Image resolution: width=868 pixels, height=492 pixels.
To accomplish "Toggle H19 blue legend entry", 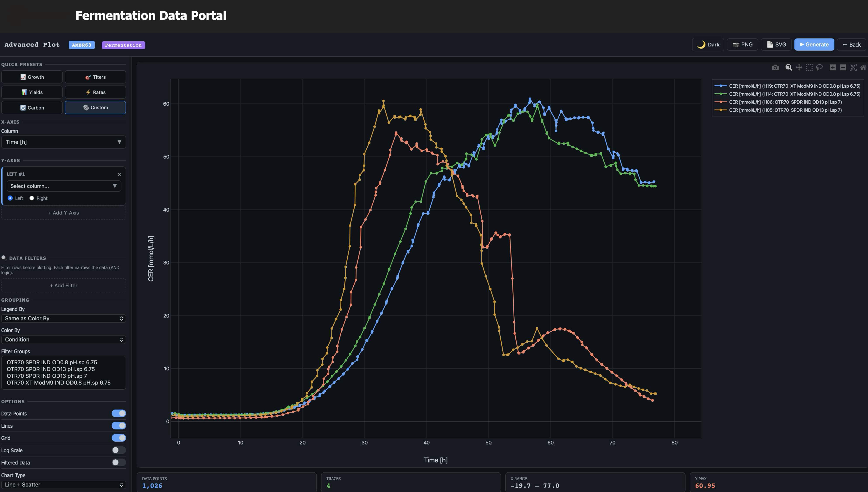I will tap(788, 86).
